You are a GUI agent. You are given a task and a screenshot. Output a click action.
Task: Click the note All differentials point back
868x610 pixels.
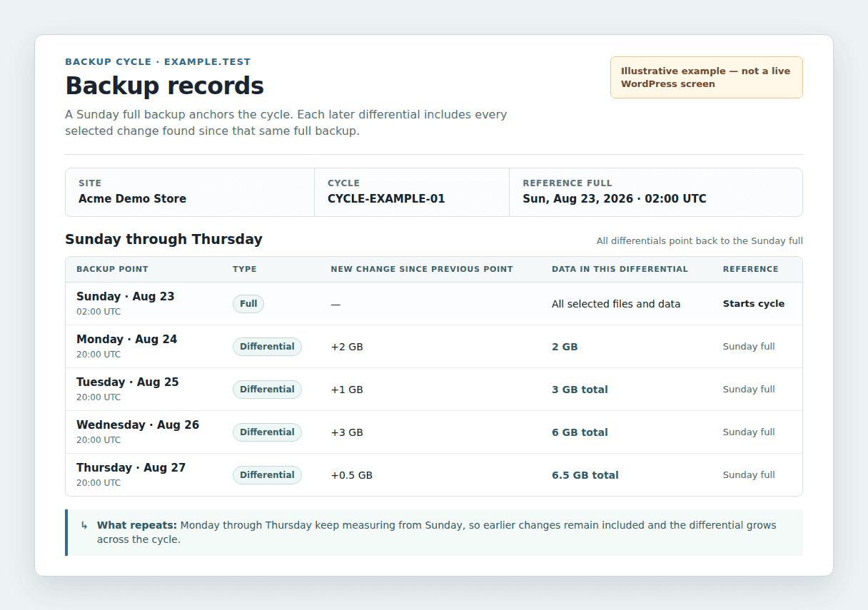point(700,241)
